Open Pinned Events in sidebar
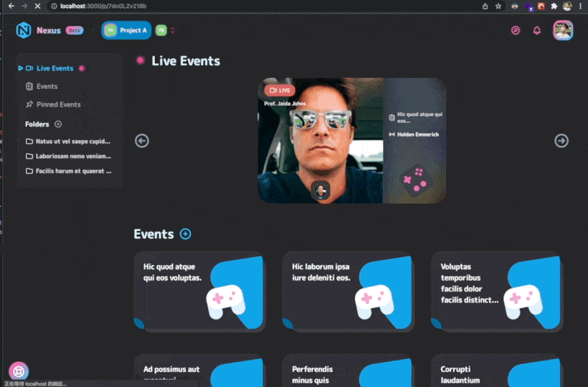This screenshot has width=588, height=387. click(x=53, y=104)
